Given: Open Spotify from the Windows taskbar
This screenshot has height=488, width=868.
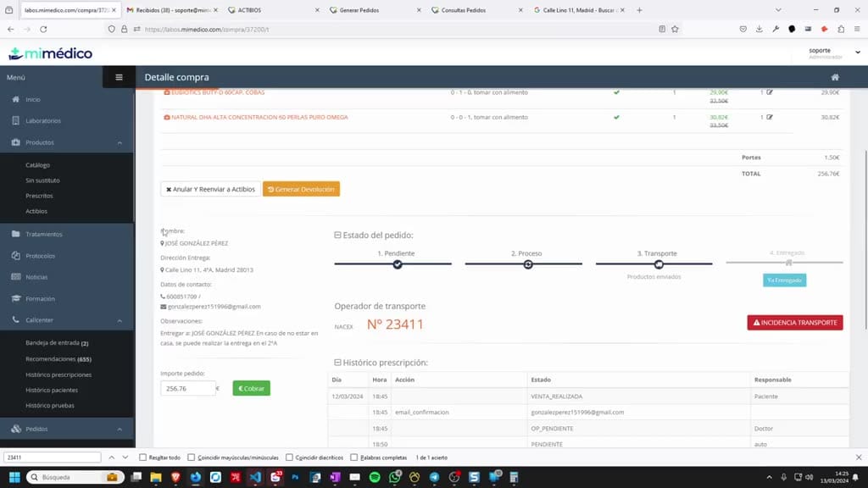Looking at the screenshot, I should tap(375, 477).
